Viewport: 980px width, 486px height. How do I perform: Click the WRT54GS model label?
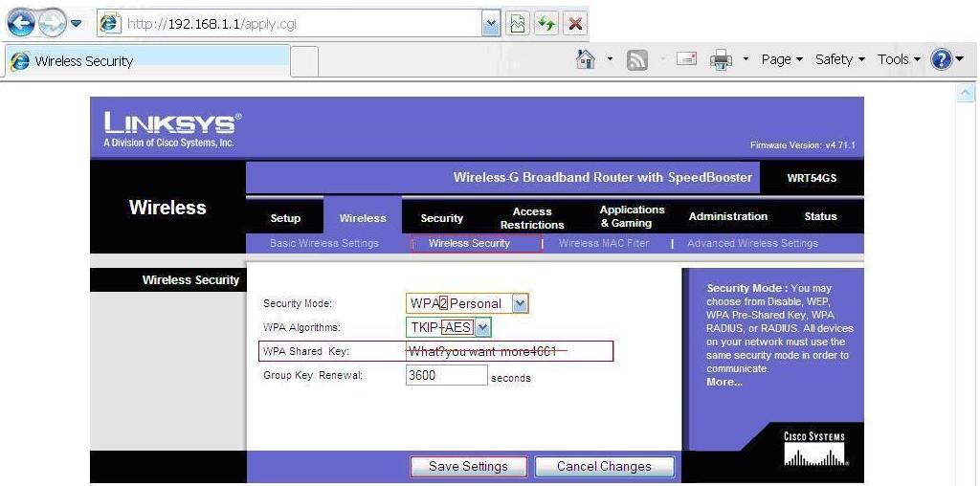pos(812,177)
